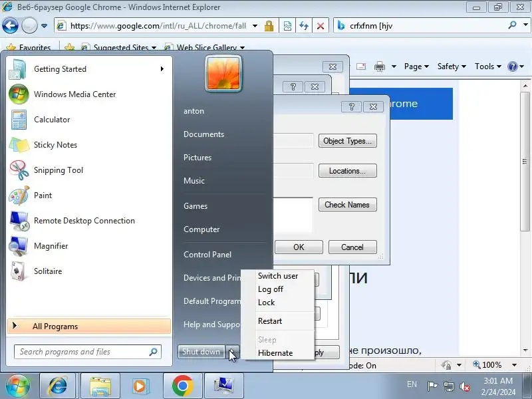Click the Check Names button
Viewport: 532px width, 399px height.
(x=347, y=205)
